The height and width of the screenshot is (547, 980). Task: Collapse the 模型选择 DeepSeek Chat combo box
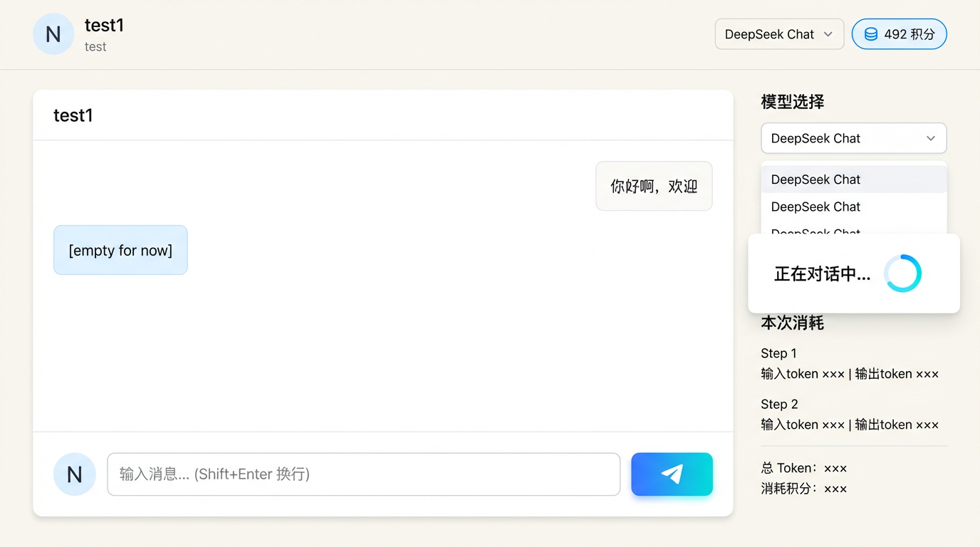coord(853,138)
